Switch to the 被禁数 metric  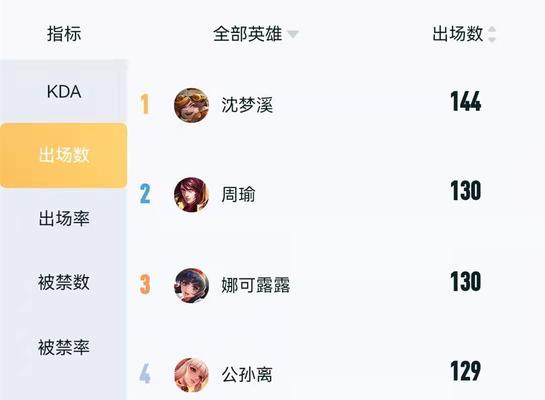[x=64, y=282]
